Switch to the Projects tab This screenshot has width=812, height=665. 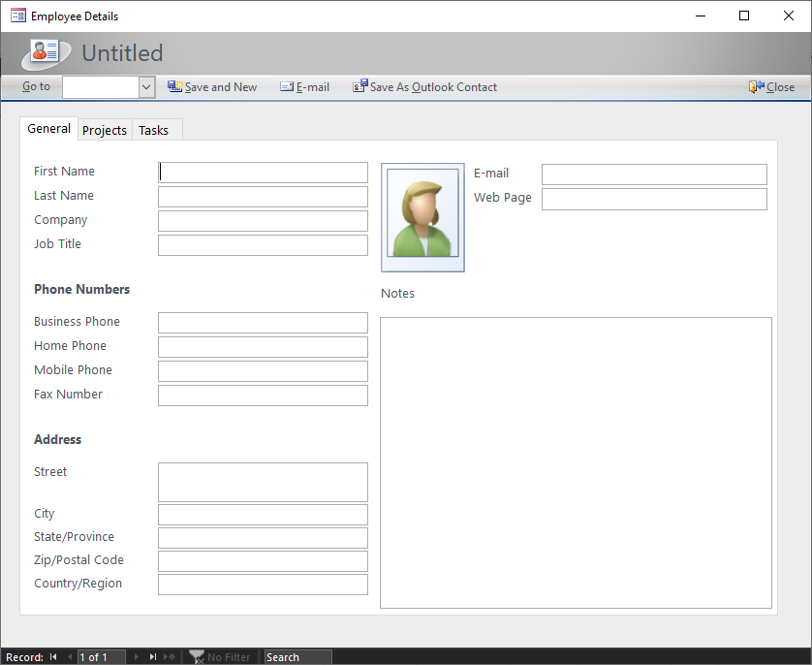pyautogui.click(x=105, y=130)
